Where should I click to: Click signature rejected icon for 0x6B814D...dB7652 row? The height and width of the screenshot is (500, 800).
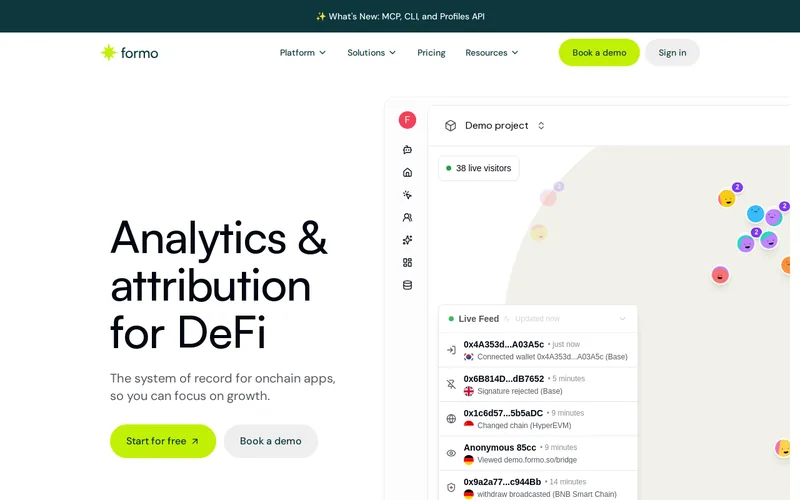pyautogui.click(x=451, y=384)
